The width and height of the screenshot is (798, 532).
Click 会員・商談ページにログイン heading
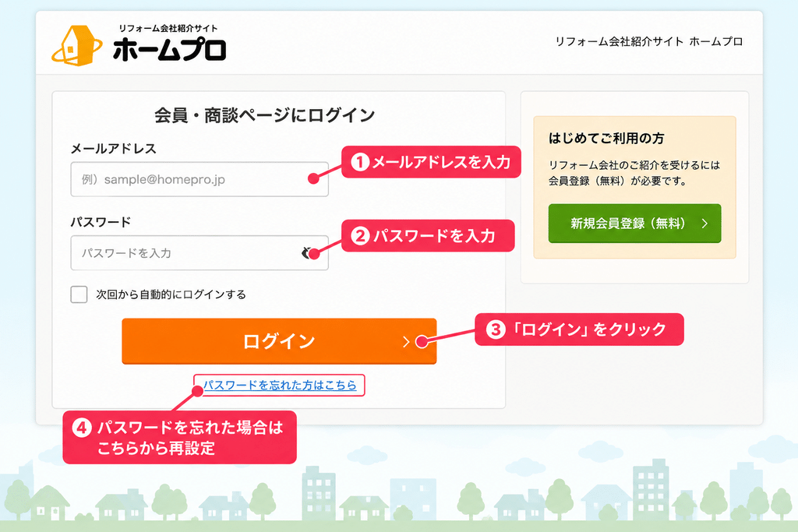click(x=265, y=115)
